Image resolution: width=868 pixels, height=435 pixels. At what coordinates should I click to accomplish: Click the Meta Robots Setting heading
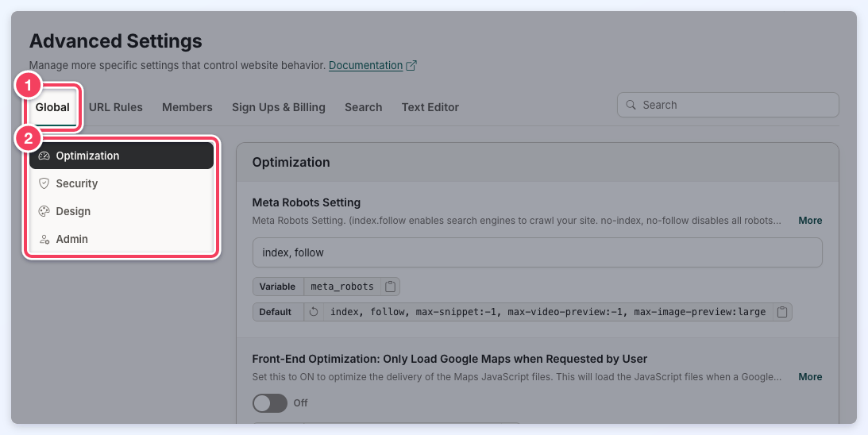pos(306,202)
